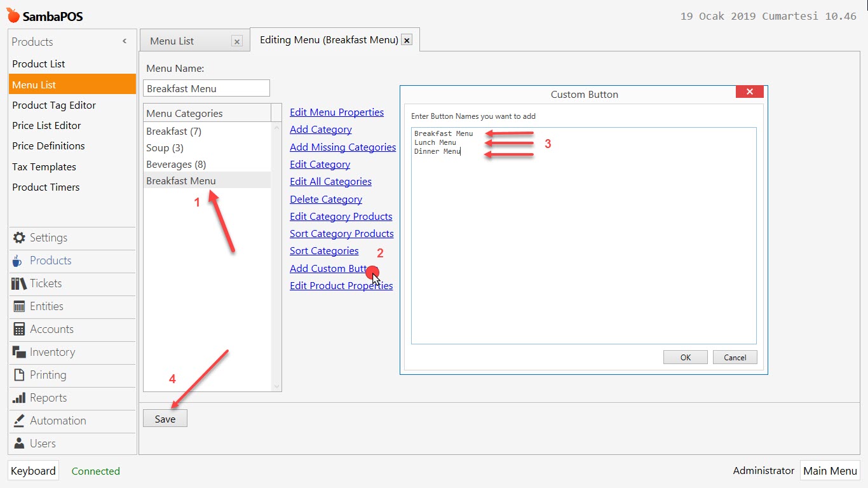Viewport: 868px width, 488px height.
Task: Open Sort Category Products
Action: (342, 233)
